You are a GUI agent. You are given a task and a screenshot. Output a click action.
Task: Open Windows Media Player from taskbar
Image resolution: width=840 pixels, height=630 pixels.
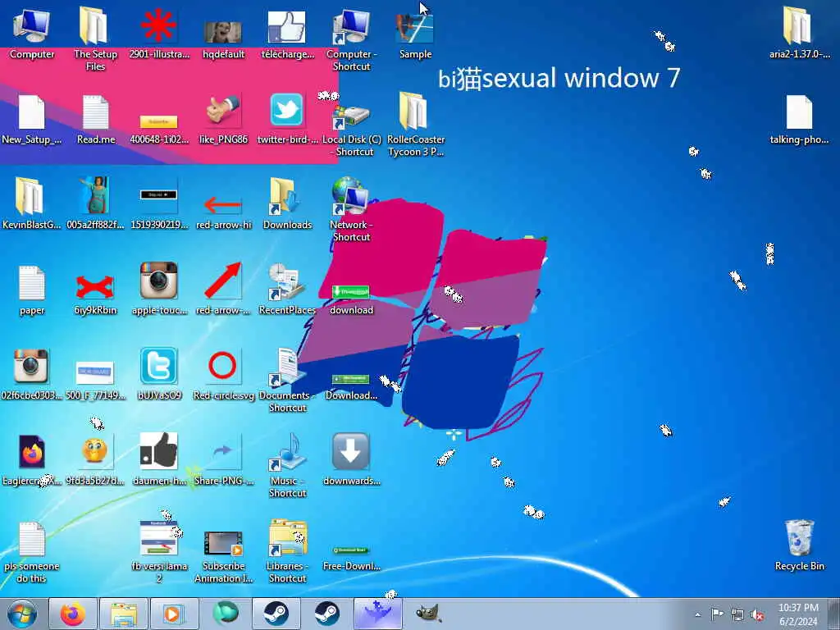pos(174,614)
